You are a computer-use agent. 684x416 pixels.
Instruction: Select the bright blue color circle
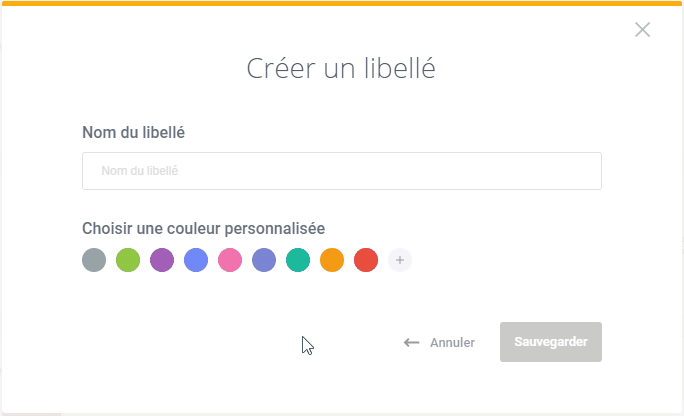click(196, 260)
